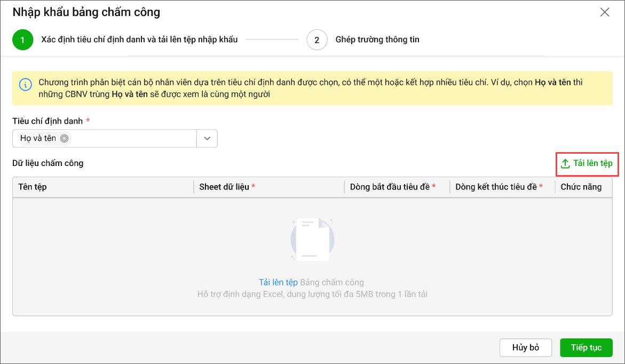The height and width of the screenshot is (364, 625).
Task: Click the blue info icon in yellow banner
Action: (25, 84)
